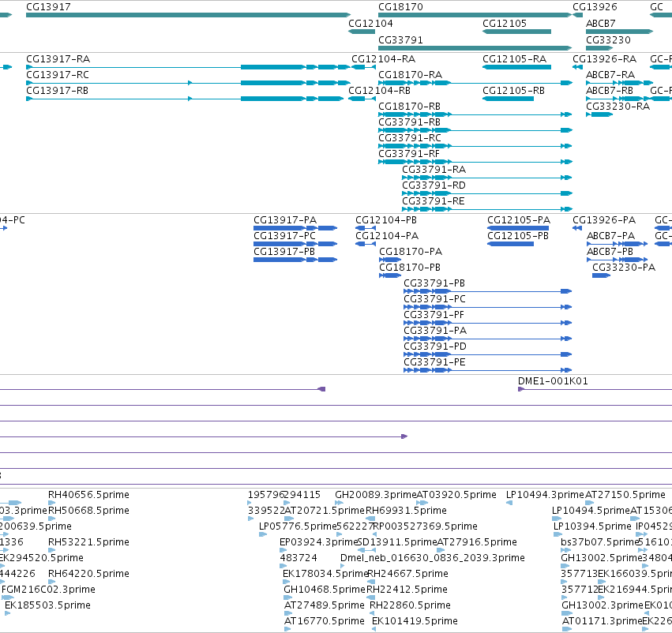The image size is (672, 633).
Task: Select protein label CG12105-PB
Action: pyautogui.click(x=518, y=236)
